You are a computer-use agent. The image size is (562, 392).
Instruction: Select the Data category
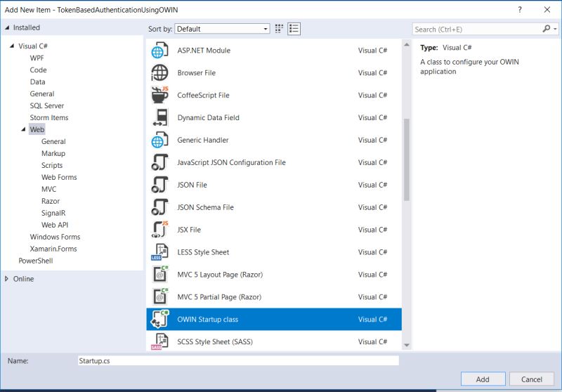[x=37, y=81]
